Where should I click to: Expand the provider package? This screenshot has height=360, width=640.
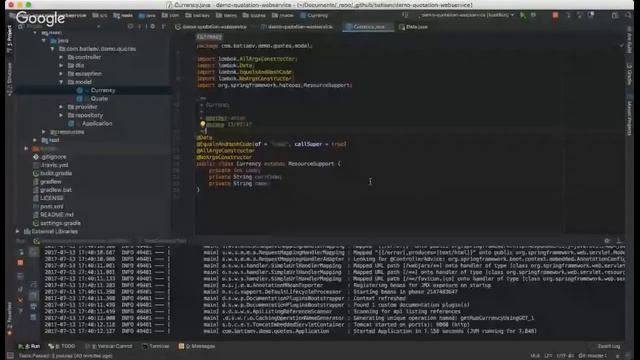[61, 107]
